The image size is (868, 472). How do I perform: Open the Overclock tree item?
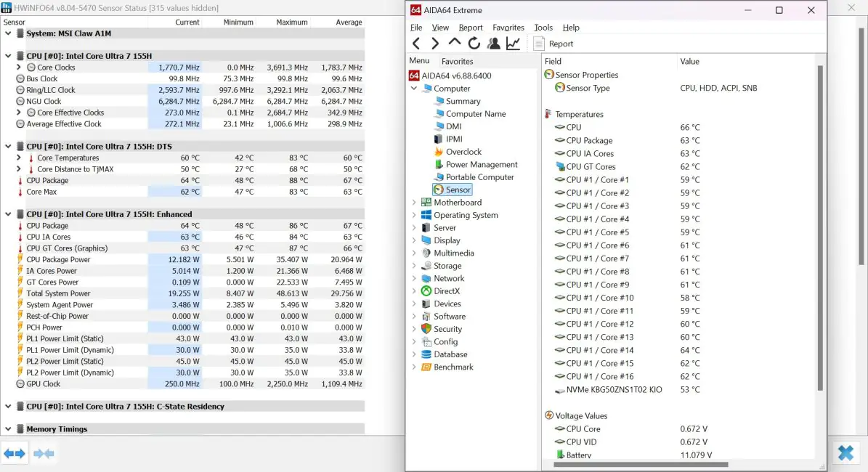point(463,152)
